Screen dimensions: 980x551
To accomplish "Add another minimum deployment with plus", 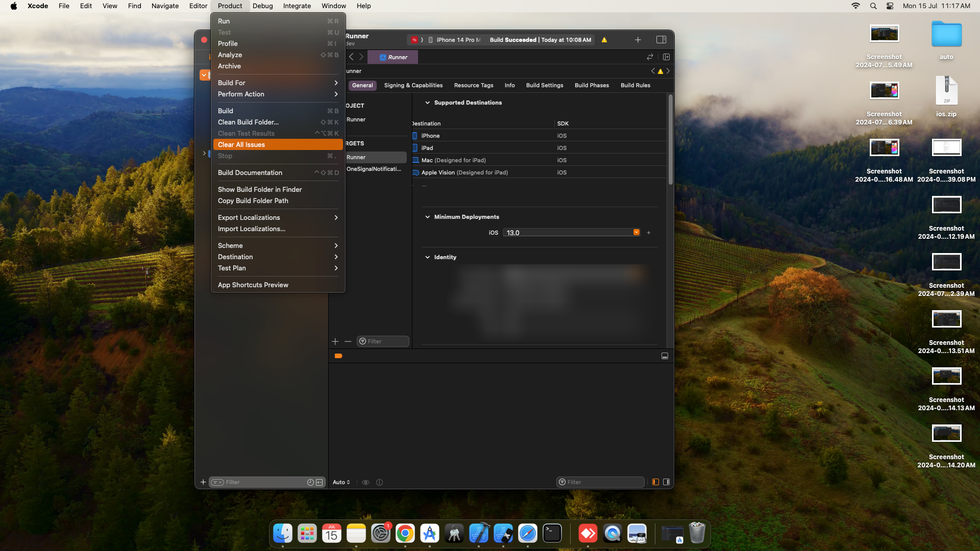I will pos(649,233).
